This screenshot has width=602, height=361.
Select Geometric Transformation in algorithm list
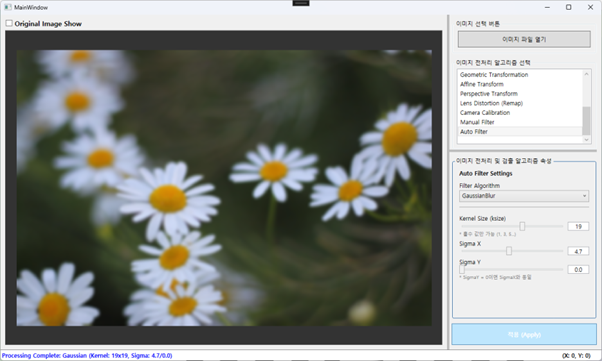[520, 75]
